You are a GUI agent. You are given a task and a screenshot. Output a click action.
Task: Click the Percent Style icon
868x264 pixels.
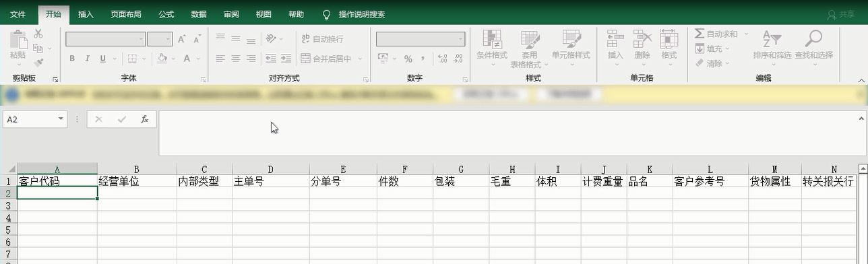point(408,59)
